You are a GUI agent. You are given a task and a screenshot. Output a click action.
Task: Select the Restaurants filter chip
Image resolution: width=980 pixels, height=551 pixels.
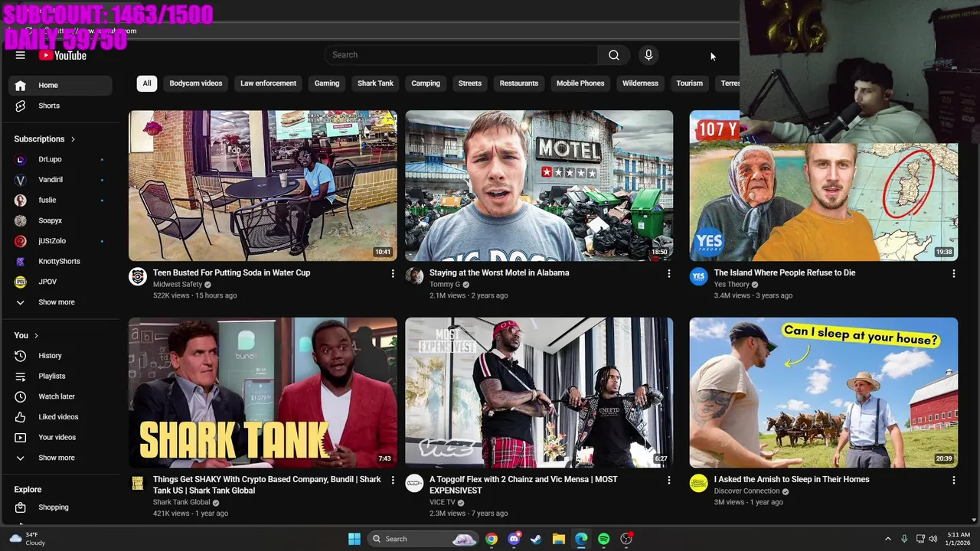tap(519, 83)
